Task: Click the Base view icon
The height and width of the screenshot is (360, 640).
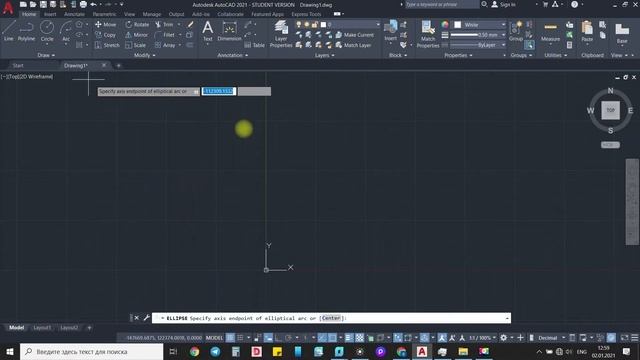Action: coord(622,32)
